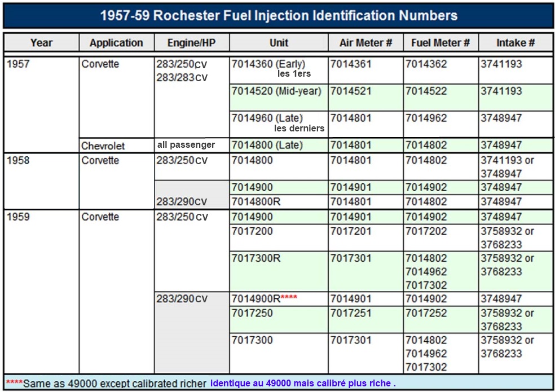Click unit "7014520 (Mid-year)"
Viewport: 555px width, 392px height.
pos(276,91)
